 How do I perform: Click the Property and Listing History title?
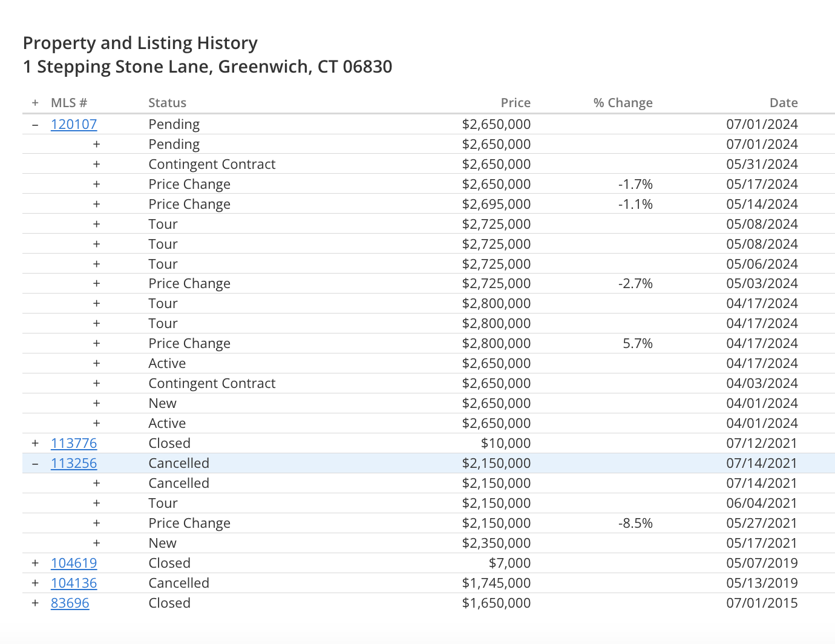click(x=140, y=43)
